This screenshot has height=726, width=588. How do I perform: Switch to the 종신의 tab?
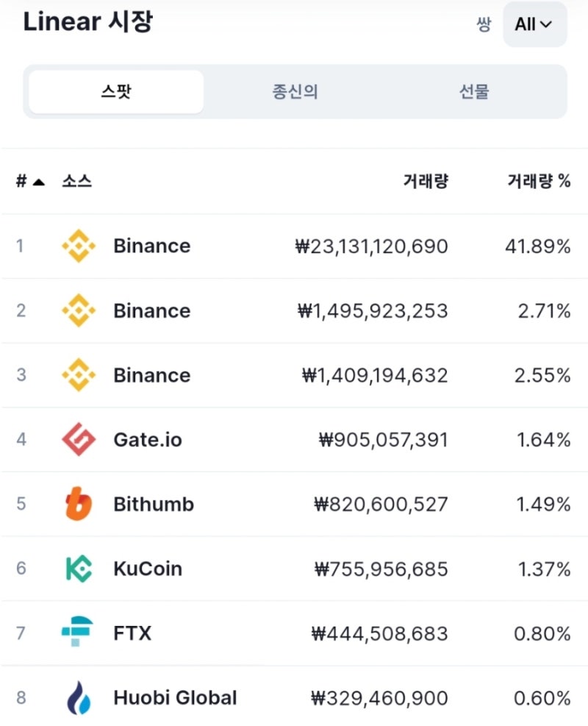(295, 92)
